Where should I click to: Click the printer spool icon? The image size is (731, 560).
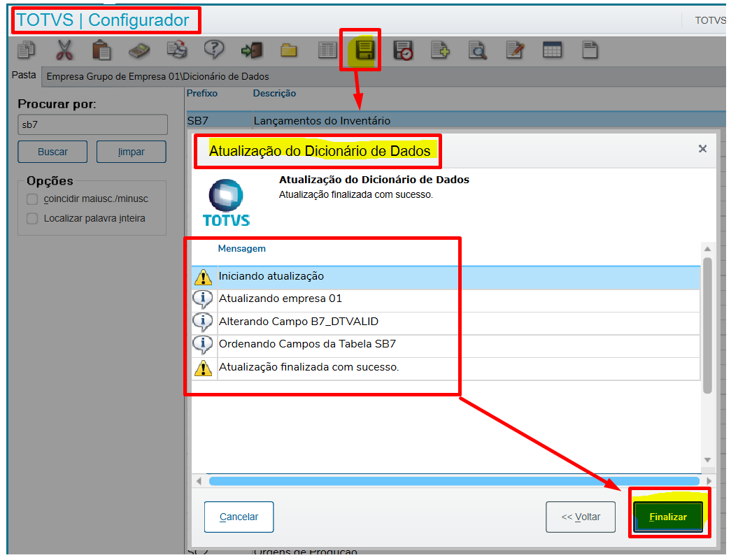pyautogui.click(x=177, y=50)
